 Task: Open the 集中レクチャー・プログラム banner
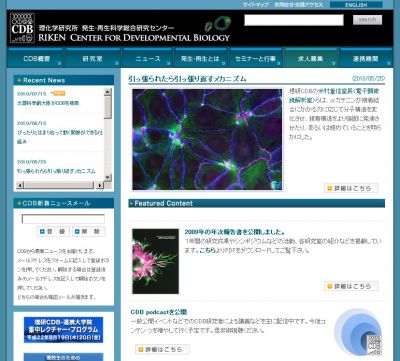[x=63, y=330]
